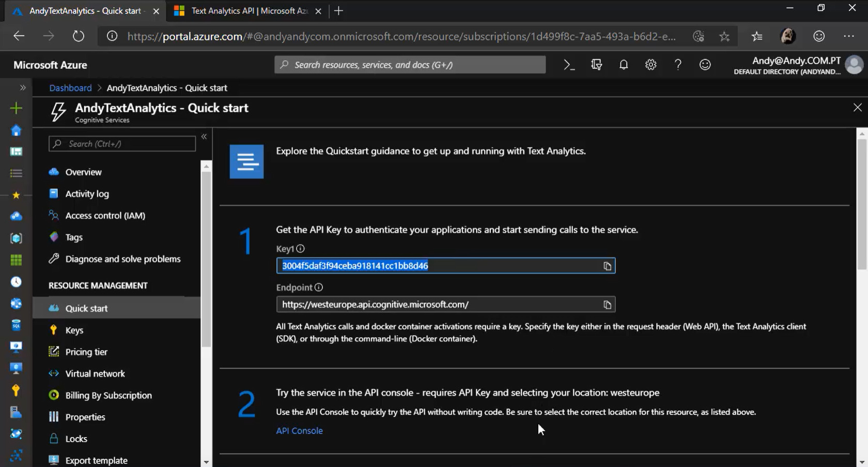
Task: Add this page to favorites star
Action: [x=724, y=36]
